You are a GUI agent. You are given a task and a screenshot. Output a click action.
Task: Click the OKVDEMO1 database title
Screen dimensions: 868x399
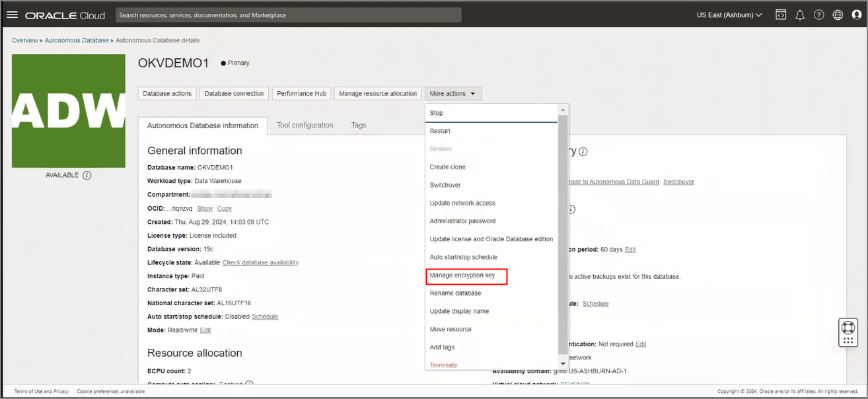173,63
